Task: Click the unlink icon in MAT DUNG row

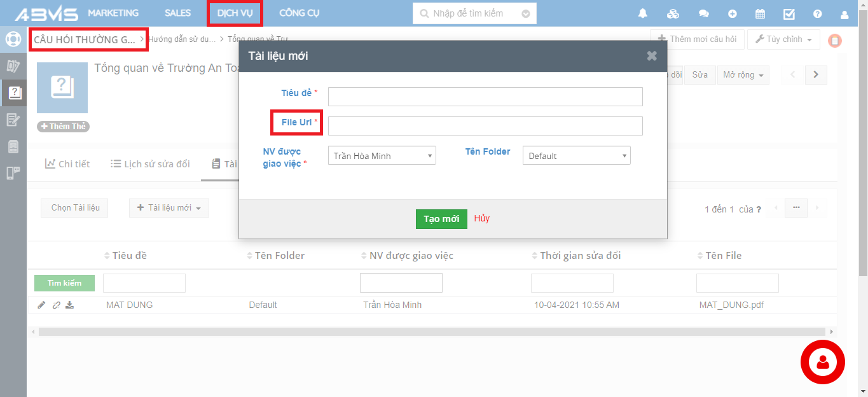Action: point(56,305)
